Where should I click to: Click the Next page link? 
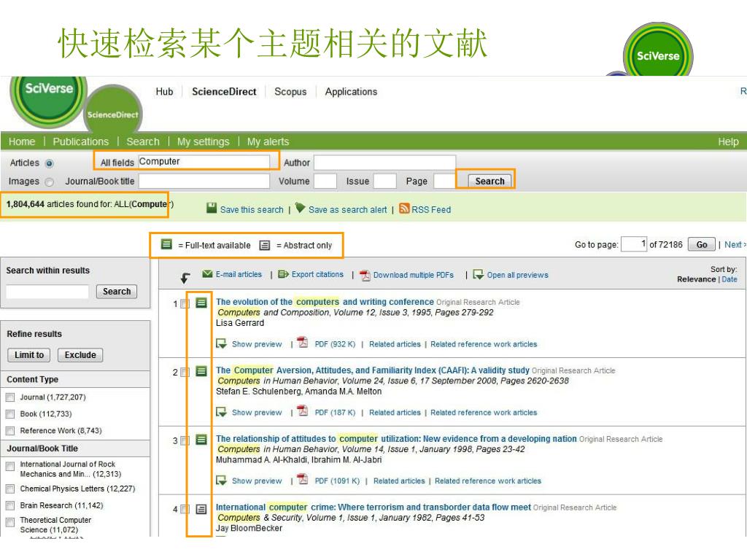(734, 244)
